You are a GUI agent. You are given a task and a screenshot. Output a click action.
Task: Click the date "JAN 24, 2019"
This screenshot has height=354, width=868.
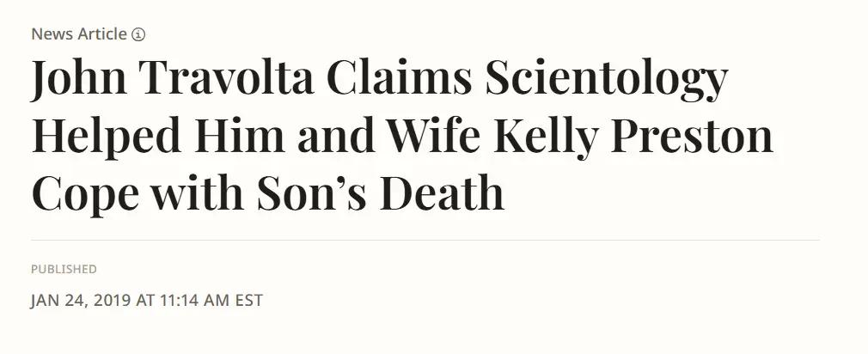[79, 301]
